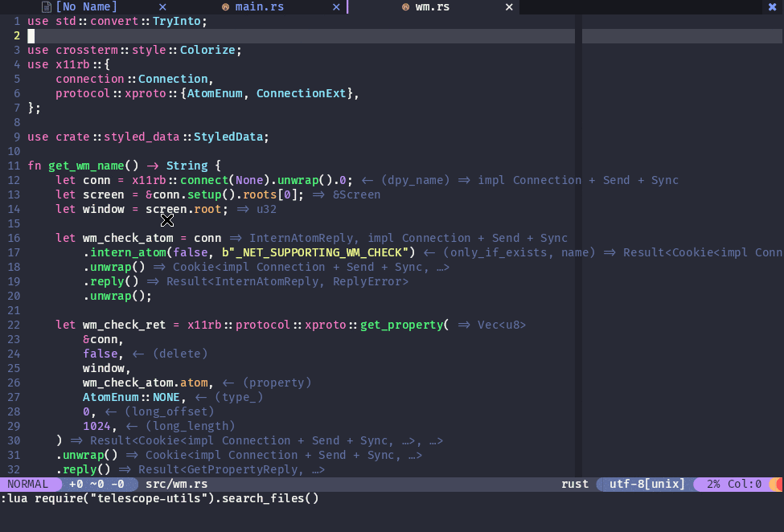This screenshot has height=532, width=784.
Task: Click 'ReplyError>' in line 19 hint
Action: [x=371, y=282]
